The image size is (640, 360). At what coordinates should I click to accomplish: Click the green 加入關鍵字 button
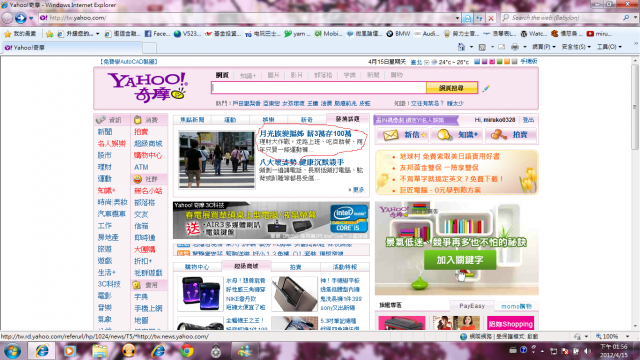pyautogui.click(x=460, y=260)
